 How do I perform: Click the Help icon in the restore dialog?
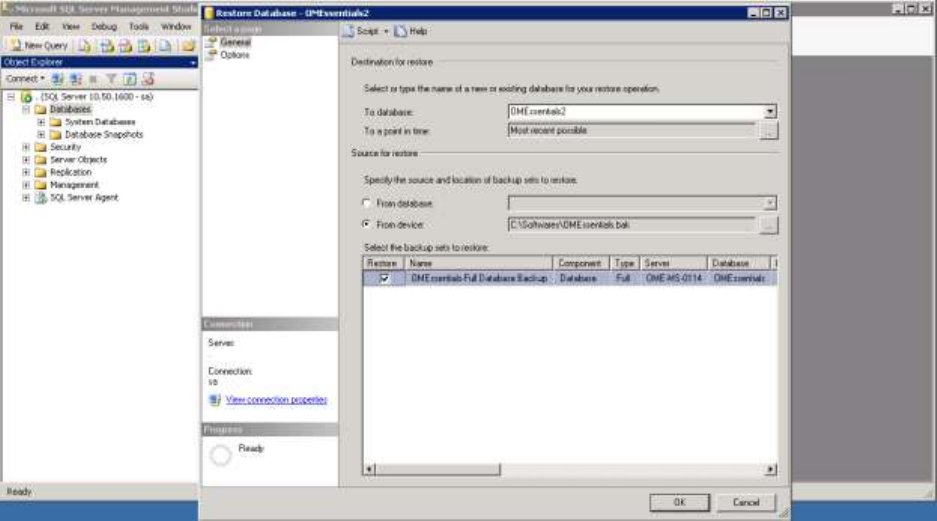click(x=400, y=31)
